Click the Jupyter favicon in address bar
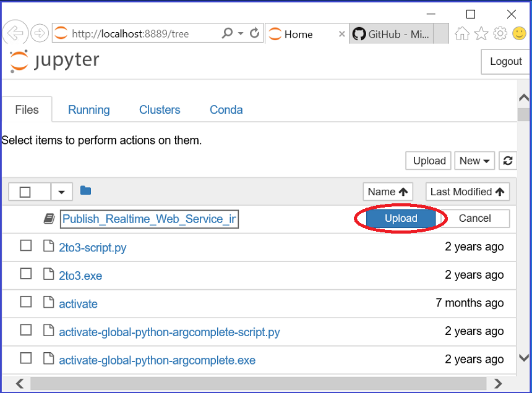The width and height of the screenshot is (532, 393). point(61,33)
